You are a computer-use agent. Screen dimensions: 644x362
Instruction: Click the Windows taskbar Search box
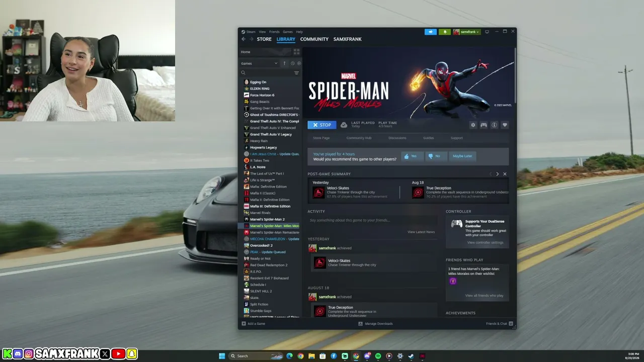click(257, 356)
